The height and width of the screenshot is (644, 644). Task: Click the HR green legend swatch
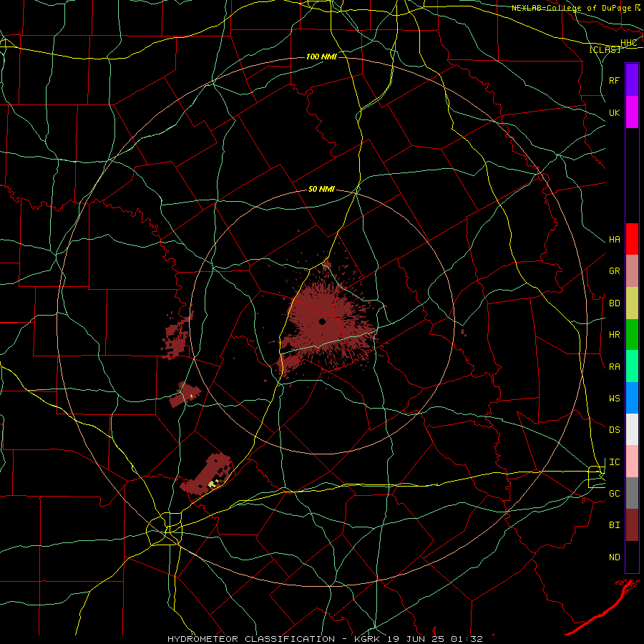[632, 335]
